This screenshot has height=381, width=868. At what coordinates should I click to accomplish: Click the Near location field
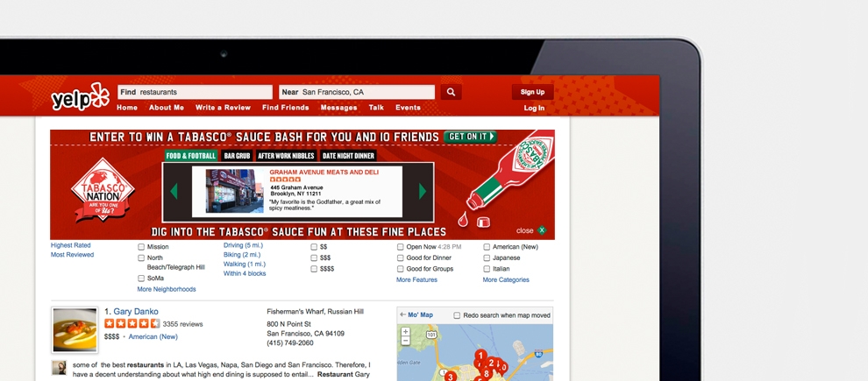pos(357,92)
